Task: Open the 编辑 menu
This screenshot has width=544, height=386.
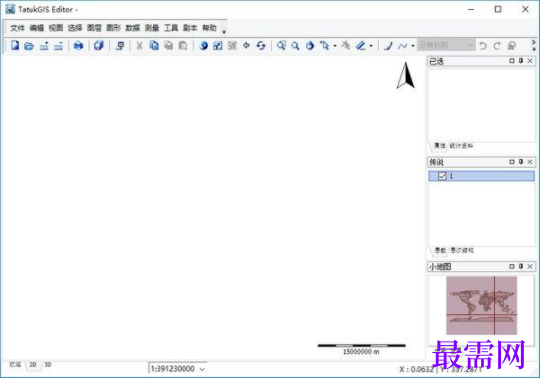Action: coord(37,28)
